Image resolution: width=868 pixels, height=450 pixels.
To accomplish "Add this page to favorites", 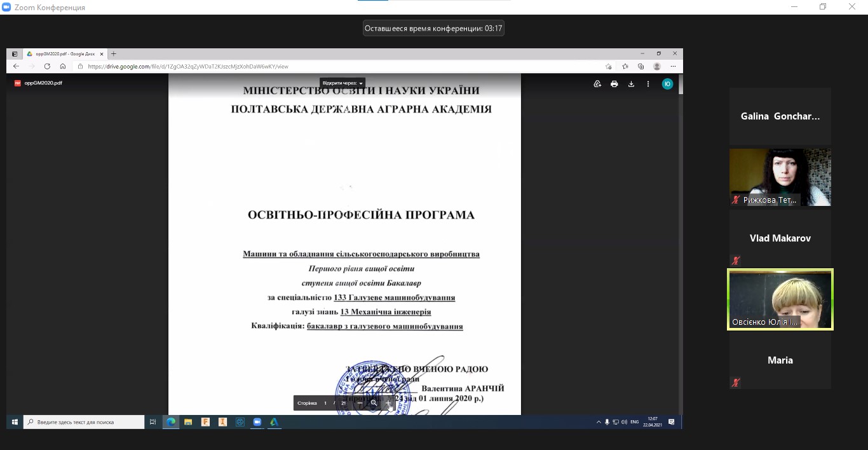I will click(609, 66).
